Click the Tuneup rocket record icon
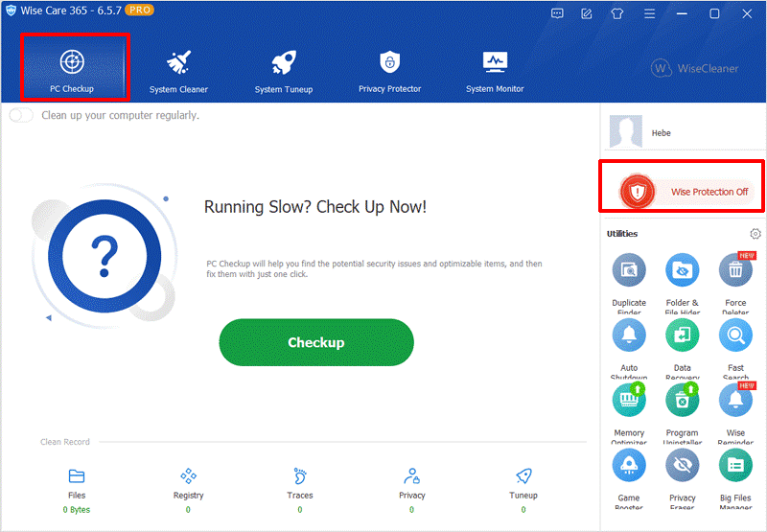The image size is (767, 532). [523, 475]
